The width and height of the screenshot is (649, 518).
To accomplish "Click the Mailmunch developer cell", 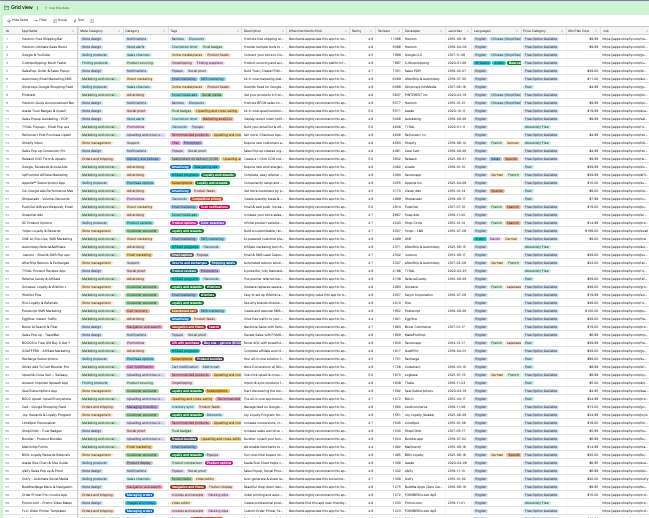I will click(x=424, y=447).
